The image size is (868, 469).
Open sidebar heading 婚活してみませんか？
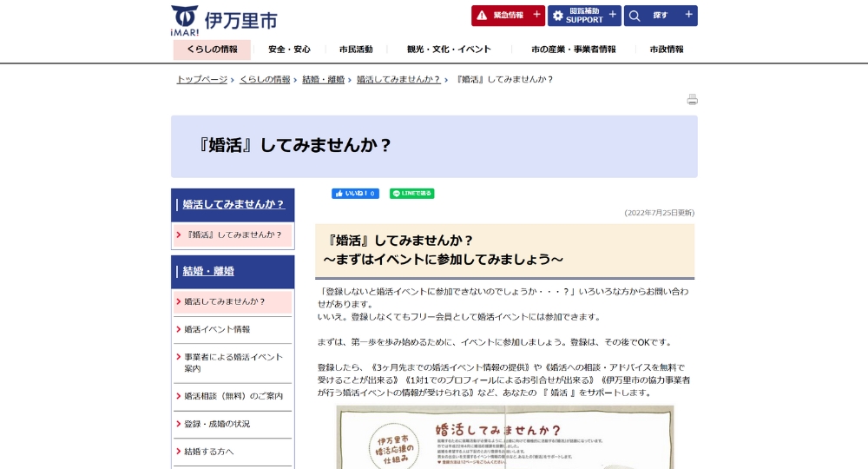pos(233,204)
